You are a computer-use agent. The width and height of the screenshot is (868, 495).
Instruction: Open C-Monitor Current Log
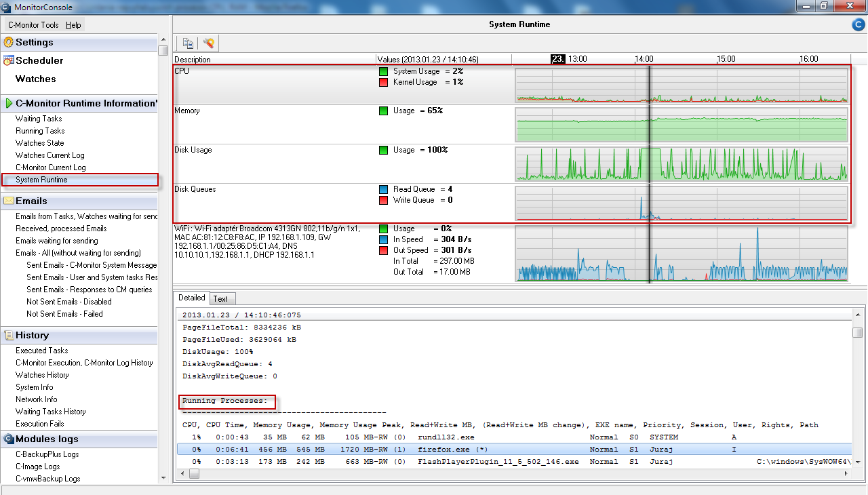coord(51,167)
